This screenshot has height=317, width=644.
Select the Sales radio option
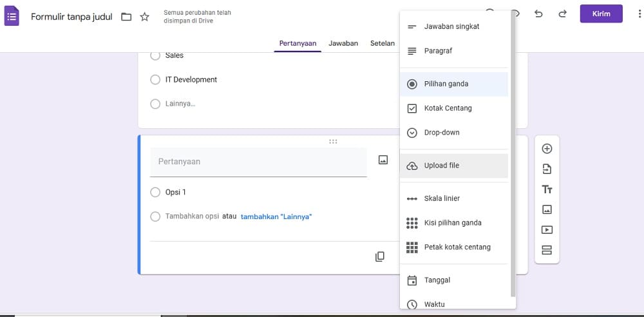155,55
